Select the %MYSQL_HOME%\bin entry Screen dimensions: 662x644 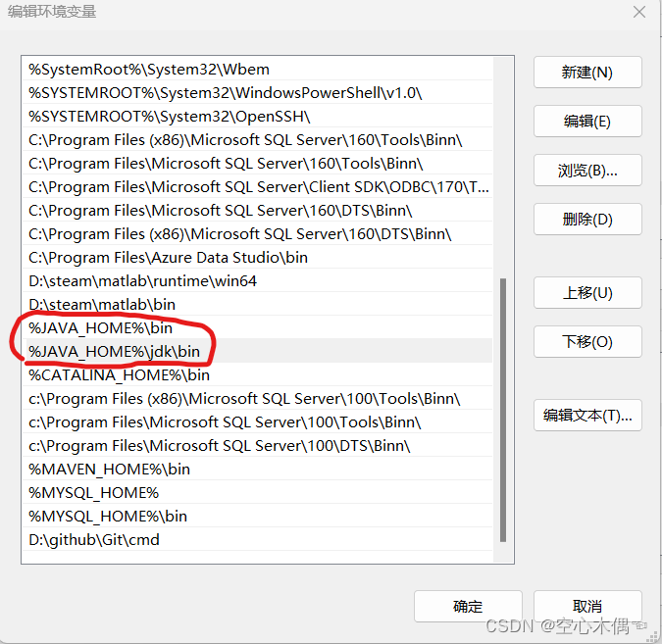108,516
